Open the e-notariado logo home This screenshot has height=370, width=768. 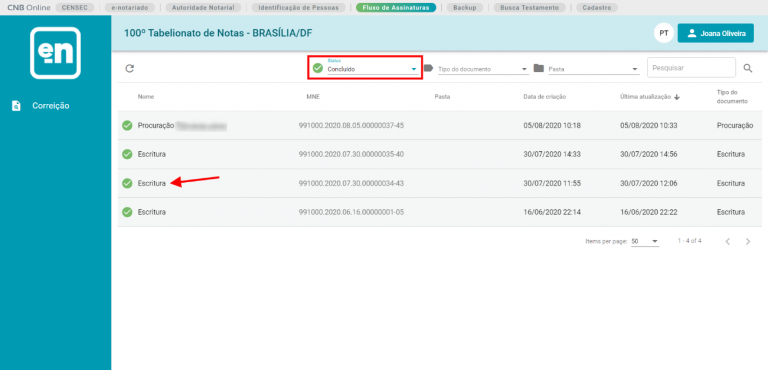[x=55, y=53]
